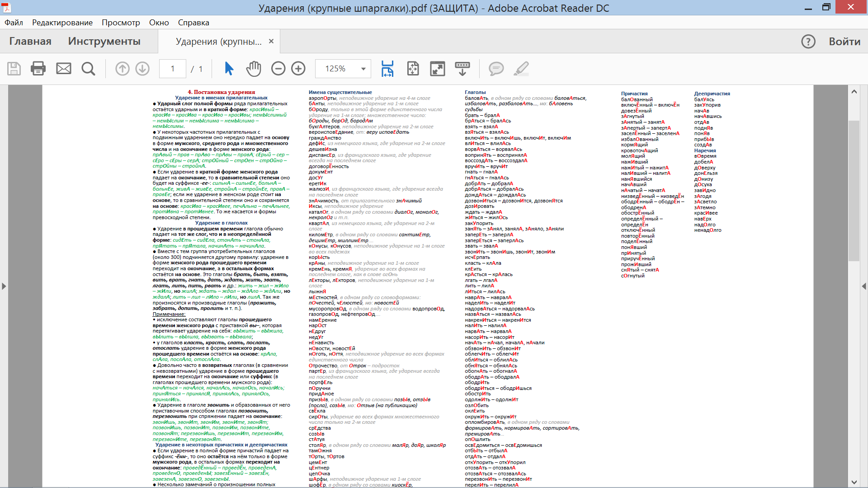
Task: Click the scroll down arrow
Action: [854, 482]
